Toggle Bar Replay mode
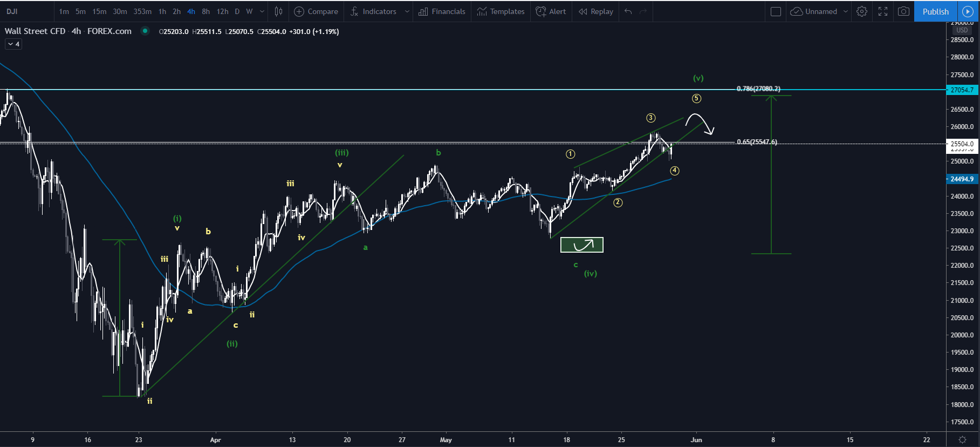 (x=596, y=11)
